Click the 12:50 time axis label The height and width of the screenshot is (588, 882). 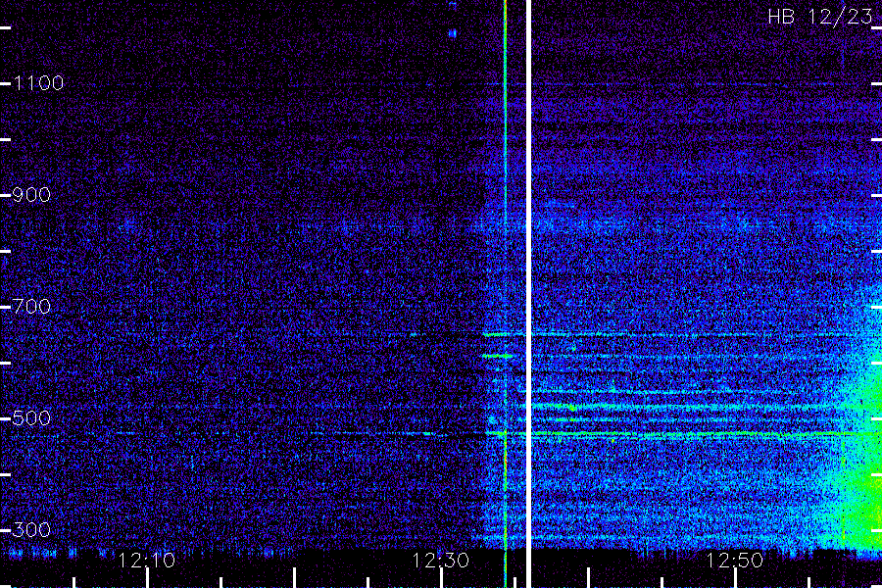point(734,561)
